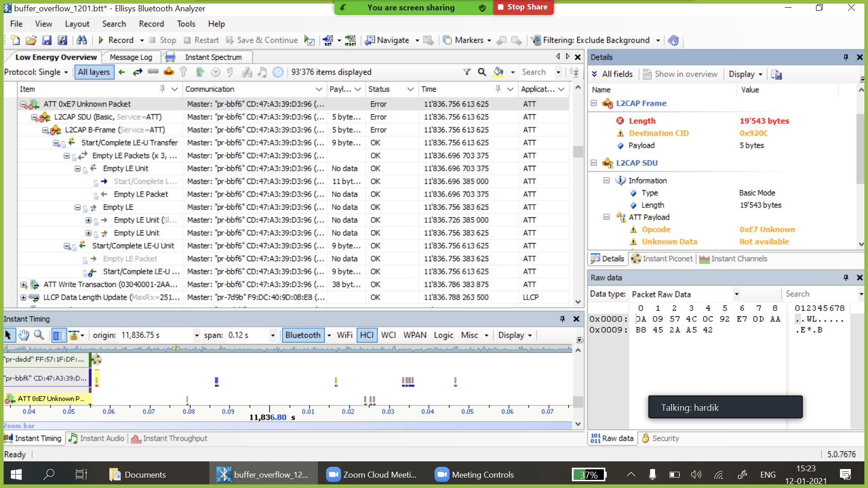Click the Record button
Viewport: 868px width, 488px height.
click(x=116, y=40)
